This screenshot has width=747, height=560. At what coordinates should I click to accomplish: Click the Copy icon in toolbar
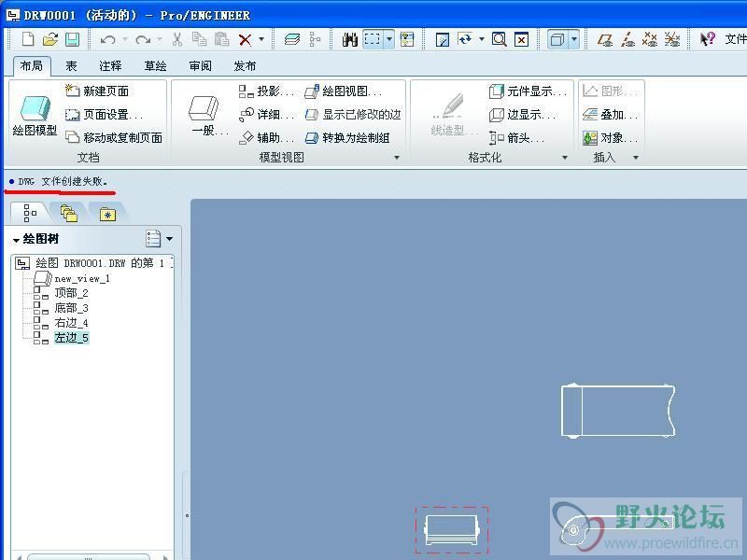pos(199,39)
